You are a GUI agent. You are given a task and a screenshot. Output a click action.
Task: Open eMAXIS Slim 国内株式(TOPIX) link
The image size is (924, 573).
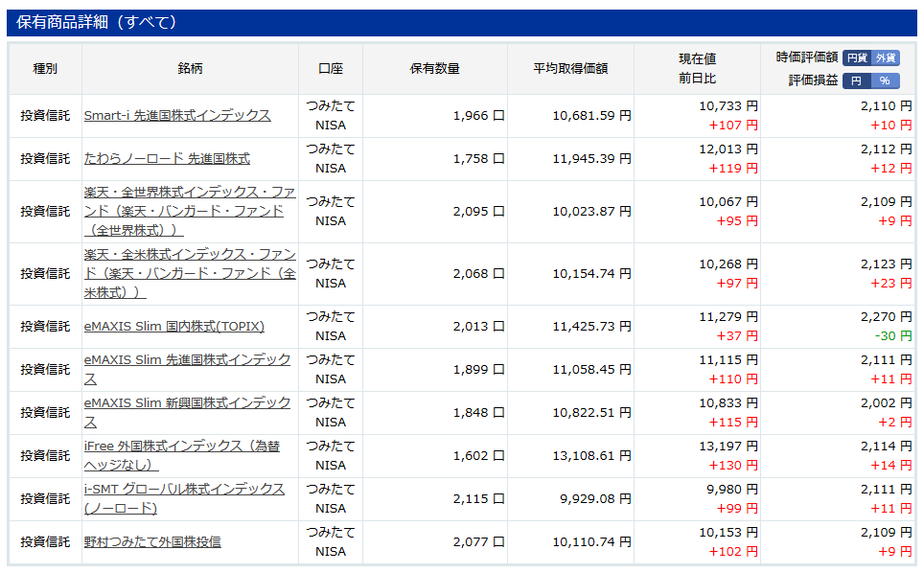pyautogui.click(x=173, y=326)
